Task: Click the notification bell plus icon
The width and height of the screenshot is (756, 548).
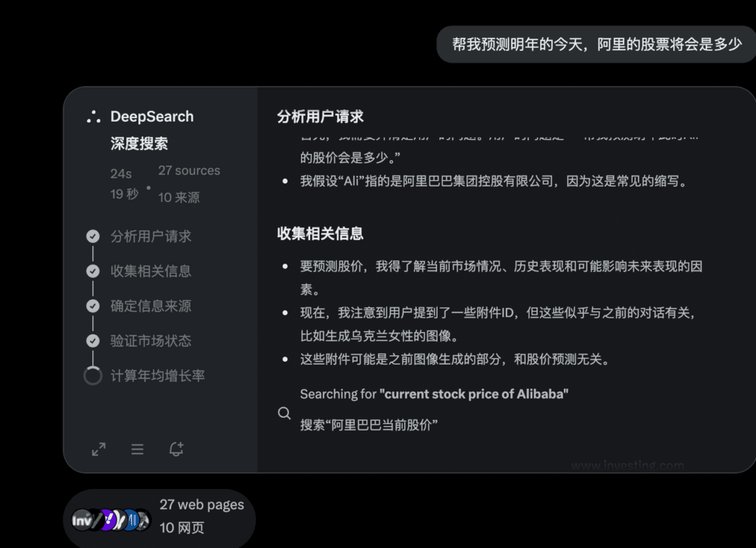Action: (x=176, y=449)
